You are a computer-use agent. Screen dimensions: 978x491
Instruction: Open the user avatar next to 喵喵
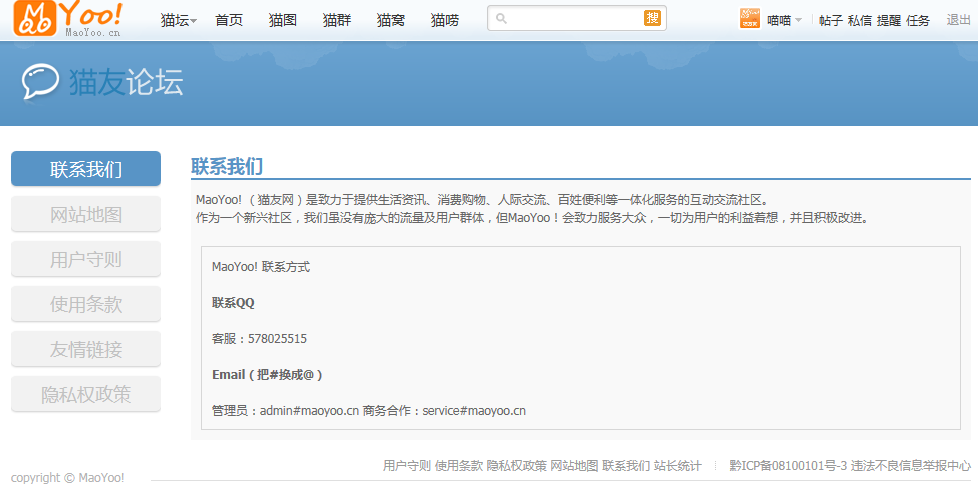749,19
